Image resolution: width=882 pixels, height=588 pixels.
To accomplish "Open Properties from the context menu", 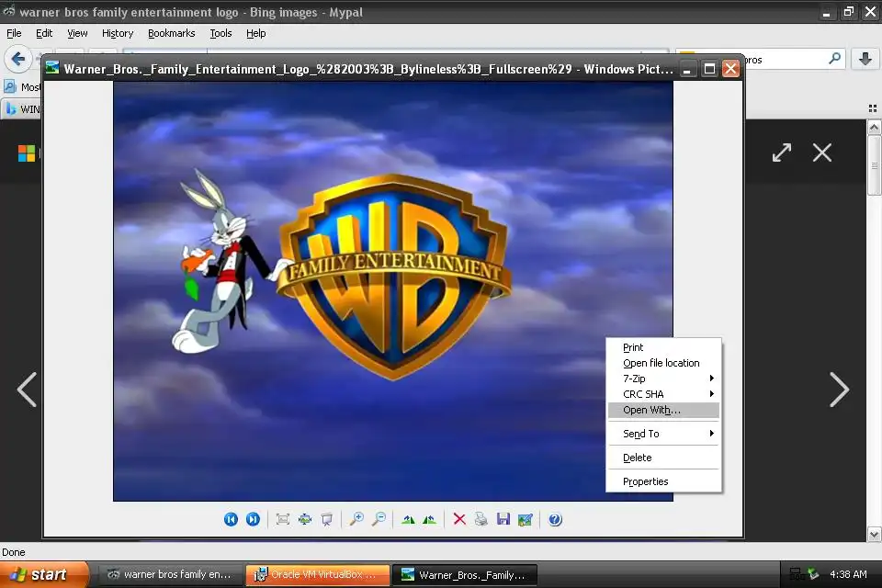I will 663,481.
